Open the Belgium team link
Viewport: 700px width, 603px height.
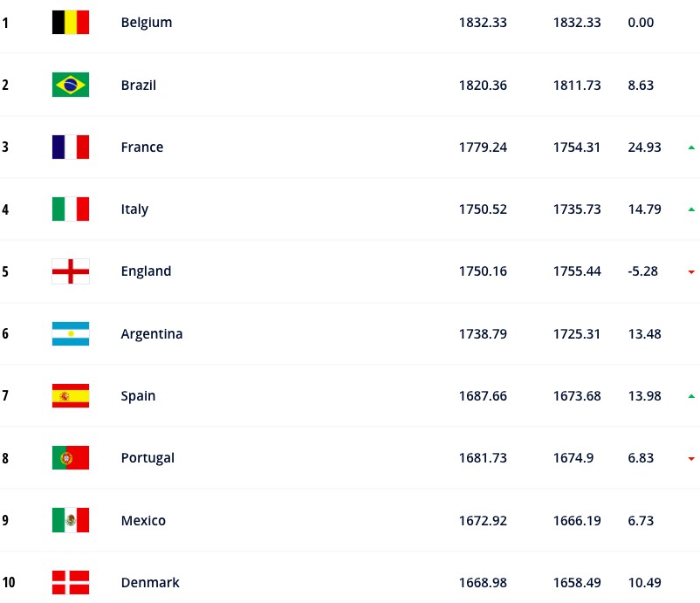click(147, 23)
